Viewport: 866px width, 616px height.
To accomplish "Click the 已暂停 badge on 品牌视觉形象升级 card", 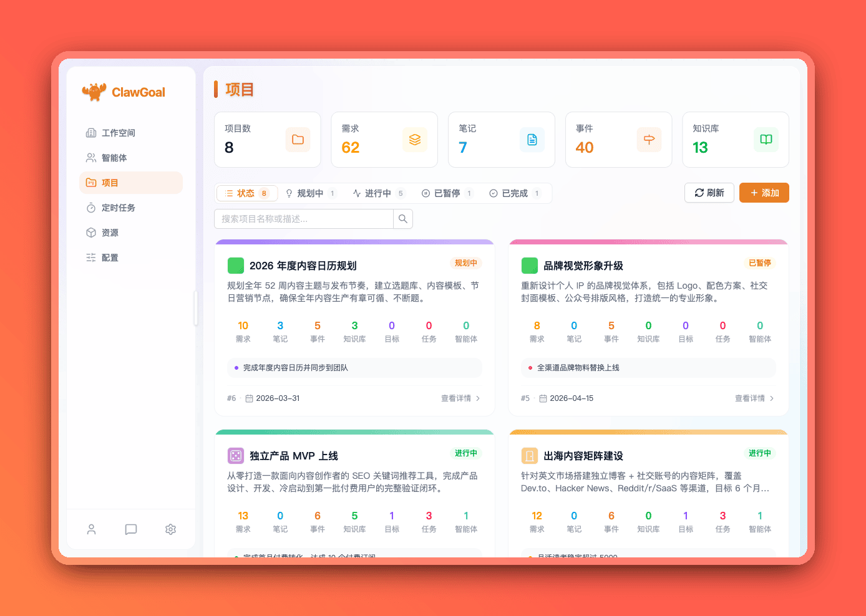I will pyautogui.click(x=760, y=263).
